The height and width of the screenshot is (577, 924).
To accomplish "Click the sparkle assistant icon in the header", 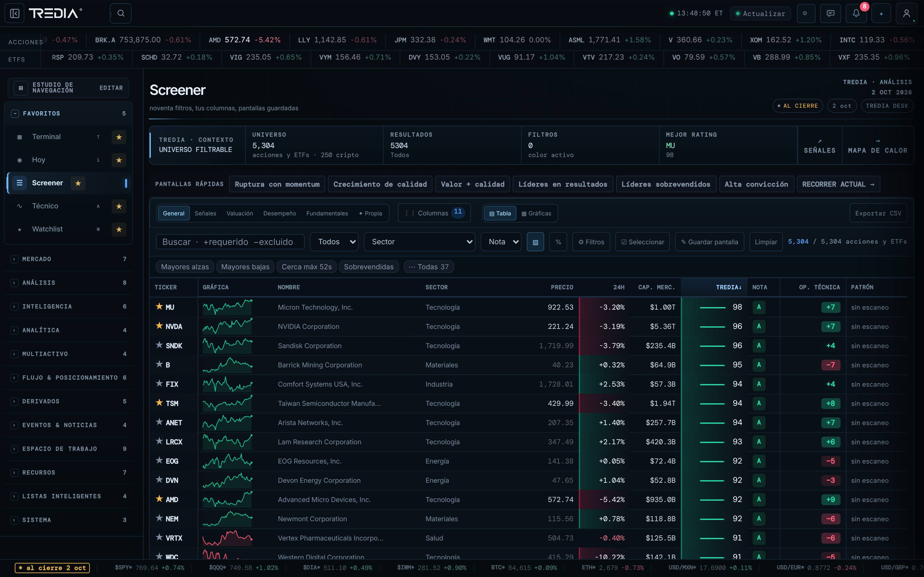I will [881, 14].
